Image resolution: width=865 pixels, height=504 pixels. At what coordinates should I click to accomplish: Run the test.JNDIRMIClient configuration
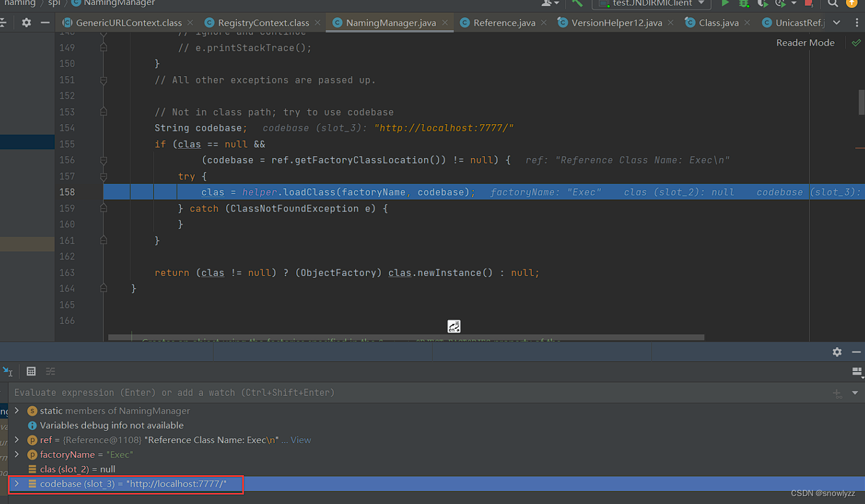pyautogui.click(x=725, y=4)
